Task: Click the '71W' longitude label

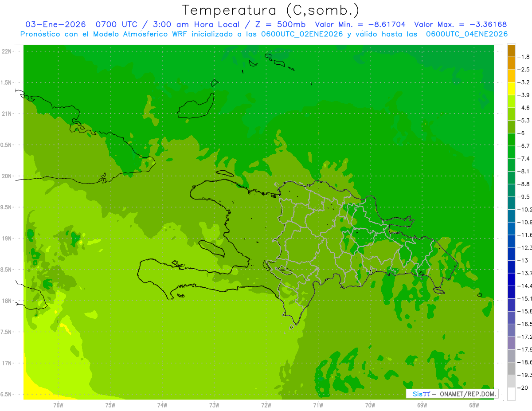Action: click(318, 405)
